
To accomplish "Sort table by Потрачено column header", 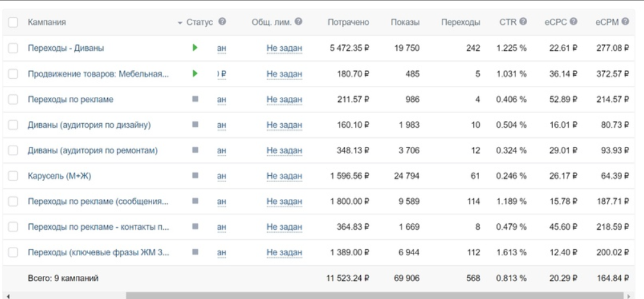I will click(348, 22).
